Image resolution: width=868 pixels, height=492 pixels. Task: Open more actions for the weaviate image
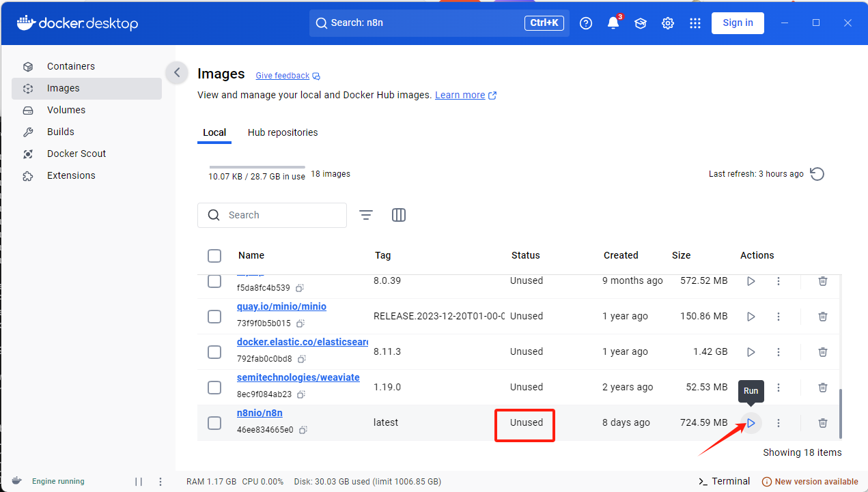click(x=779, y=388)
